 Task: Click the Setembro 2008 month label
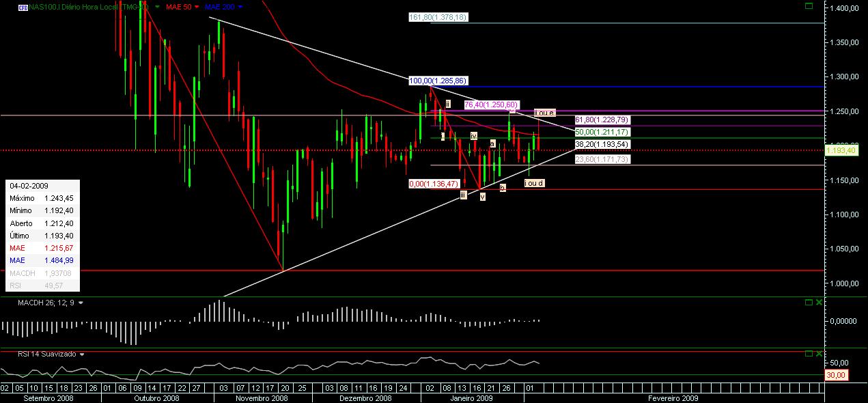[x=48, y=398]
